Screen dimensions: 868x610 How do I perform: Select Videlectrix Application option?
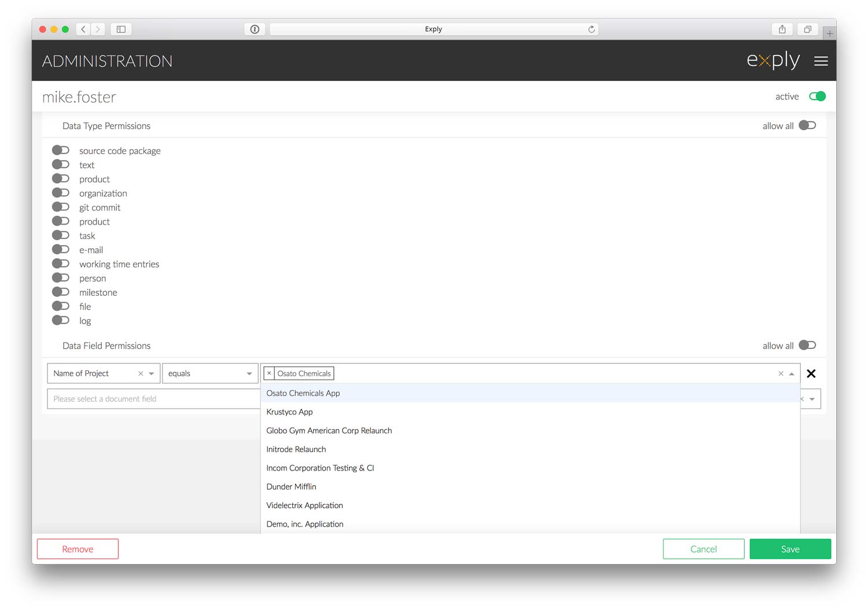click(530, 505)
